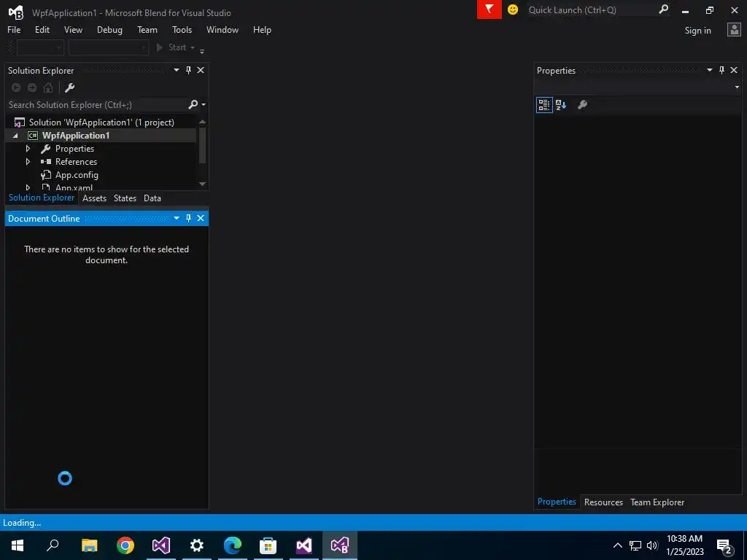Open Google Chrome from taskbar
Viewport: 747px width, 560px height.
point(125,545)
